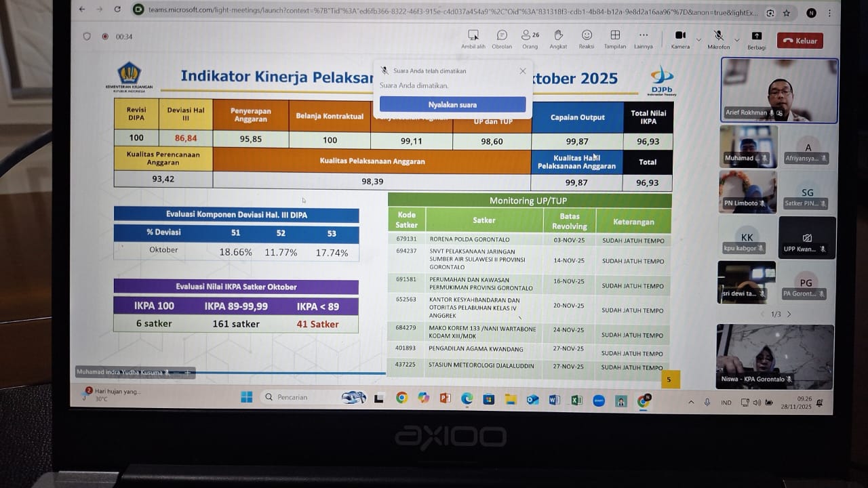Image resolution: width=868 pixels, height=488 pixels.
Task: Dismiss the muted notification popup
Action: point(522,71)
